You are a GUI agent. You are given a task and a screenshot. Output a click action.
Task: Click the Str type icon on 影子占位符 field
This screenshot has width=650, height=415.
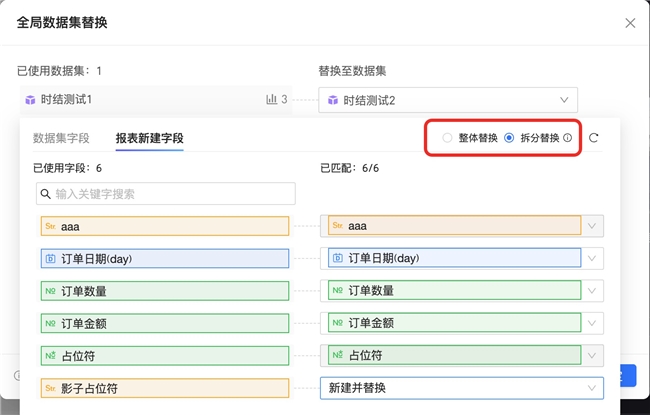point(50,387)
